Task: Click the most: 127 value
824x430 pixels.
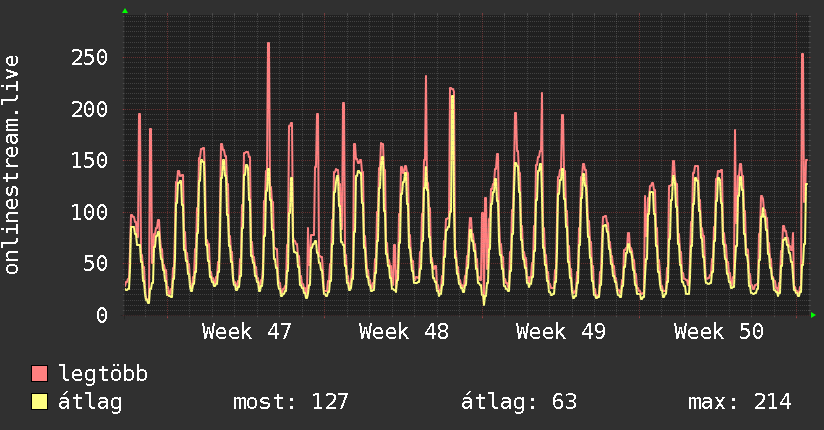Action: (x=291, y=402)
